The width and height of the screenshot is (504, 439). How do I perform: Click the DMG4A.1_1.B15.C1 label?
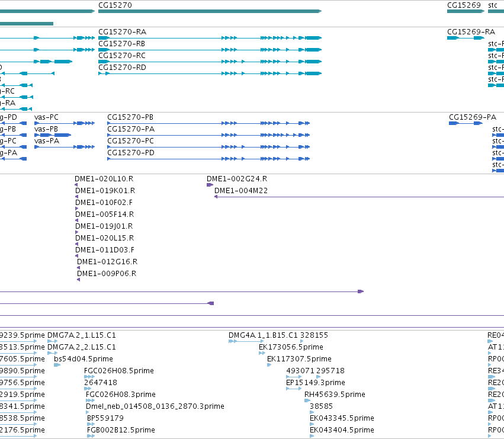[x=263, y=335]
